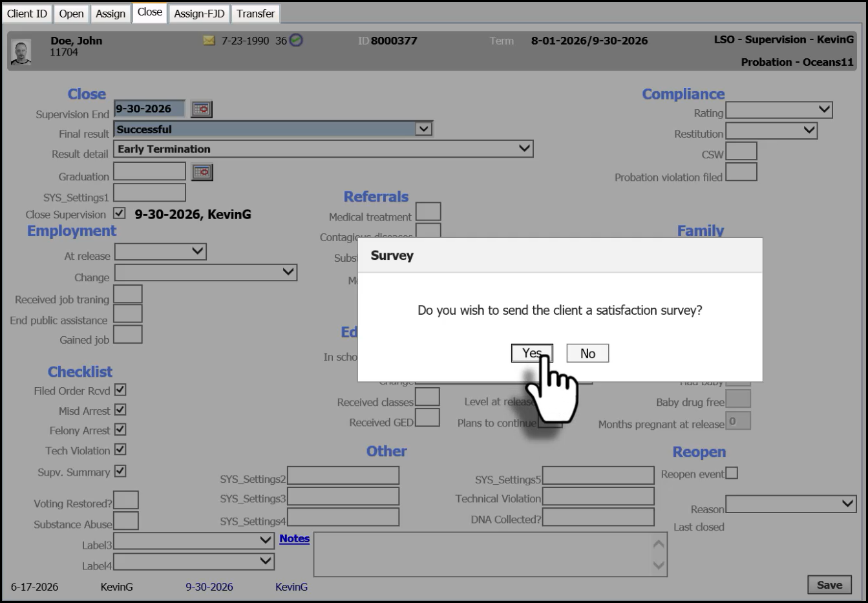Screen dimensions: 868x603
Task: Switch to the Assign tab
Action: (111, 14)
